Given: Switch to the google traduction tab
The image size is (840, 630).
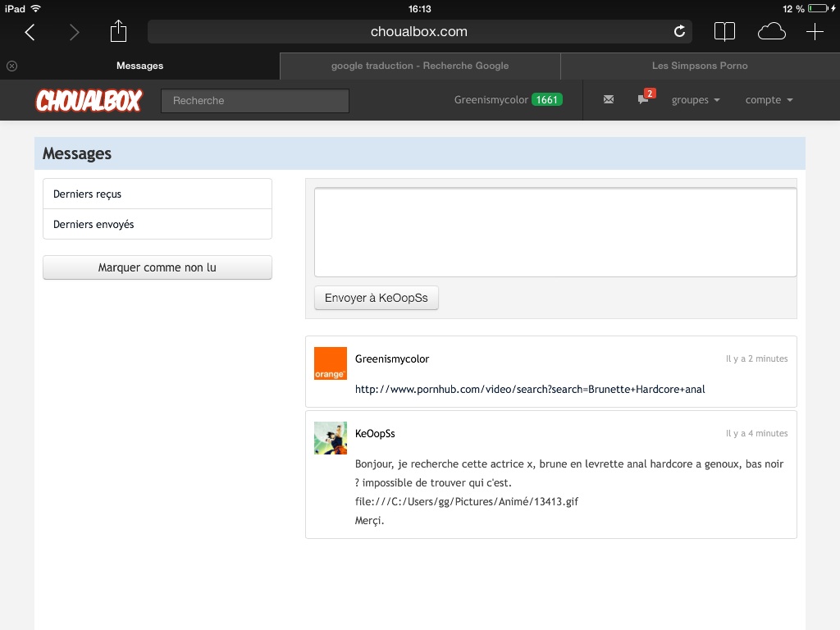Looking at the screenshot, I should [420, 66].
